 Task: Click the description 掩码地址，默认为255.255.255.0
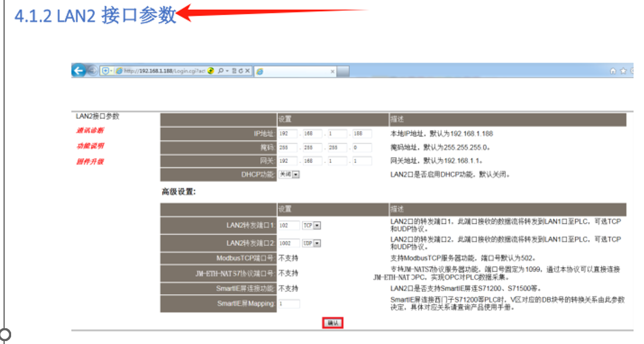click(440, 147)
